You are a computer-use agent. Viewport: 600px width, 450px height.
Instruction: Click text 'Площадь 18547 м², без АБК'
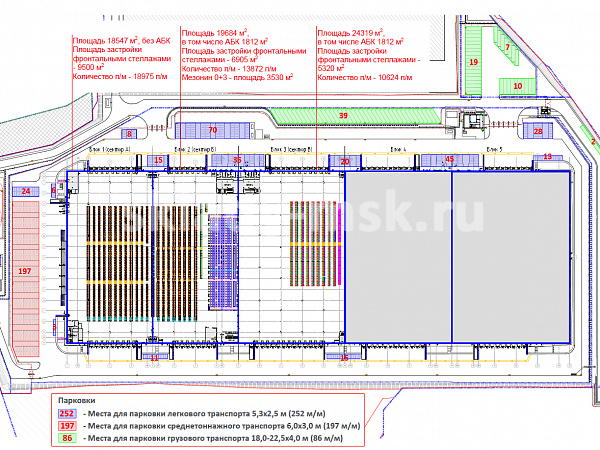coord(121,40)
